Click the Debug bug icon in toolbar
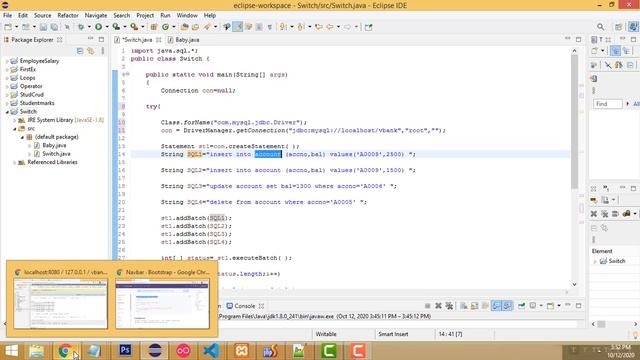Viewport: 640px width, 360px height. (81, 27)
